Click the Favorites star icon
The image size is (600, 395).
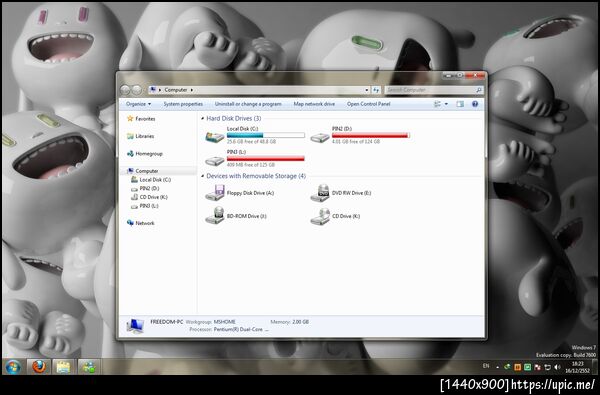130,119
